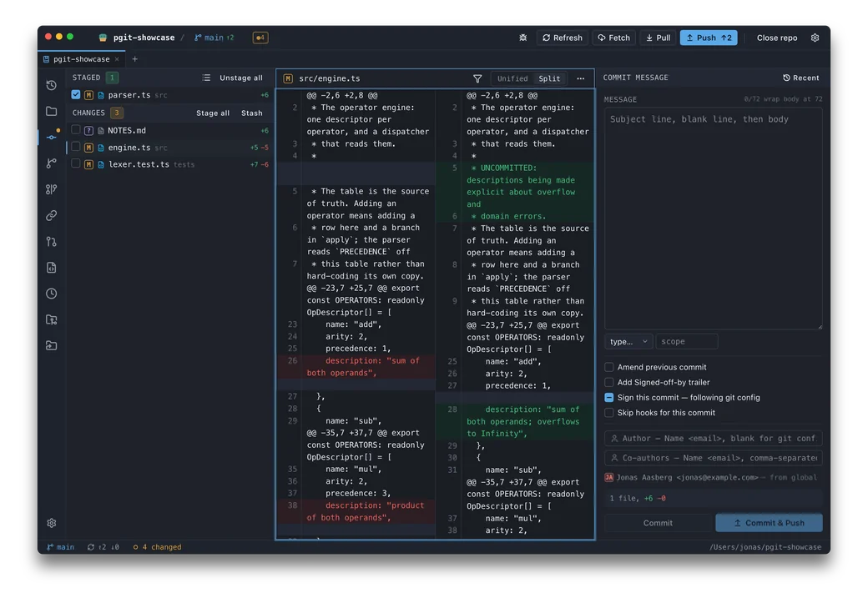Open the folder files sidebar icon
Viewport: 868px width, 603px height.
[52, 111]
